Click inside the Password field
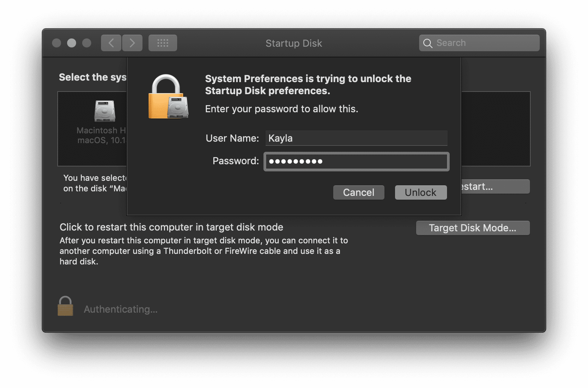Screen dimensions: 588x388 point(356,161)
